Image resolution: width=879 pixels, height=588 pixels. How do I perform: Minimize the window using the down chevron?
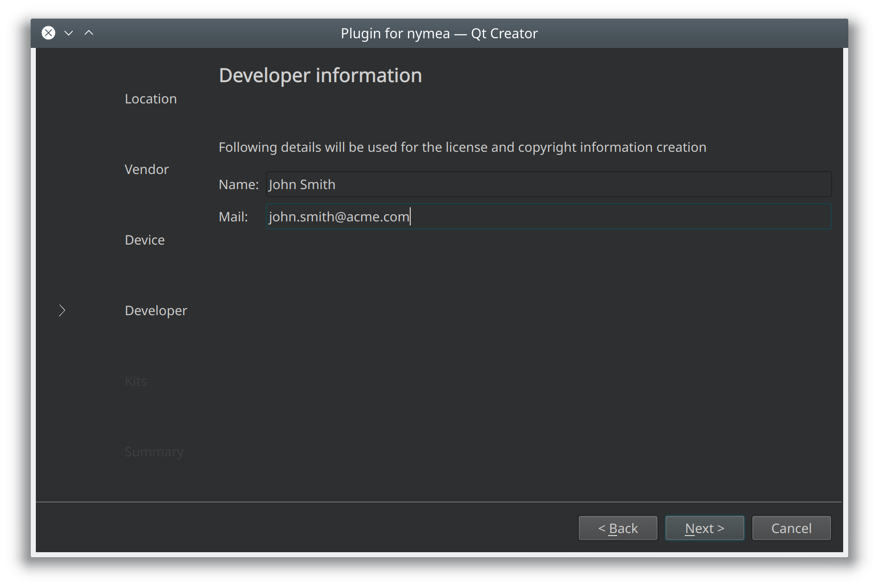[x=69, y=33]
